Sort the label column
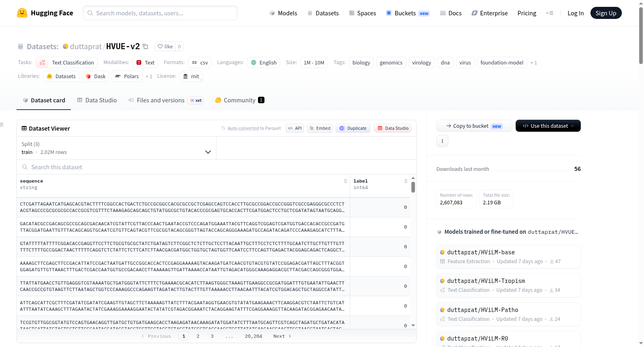644x347 pixels. [x=406, y=181]
